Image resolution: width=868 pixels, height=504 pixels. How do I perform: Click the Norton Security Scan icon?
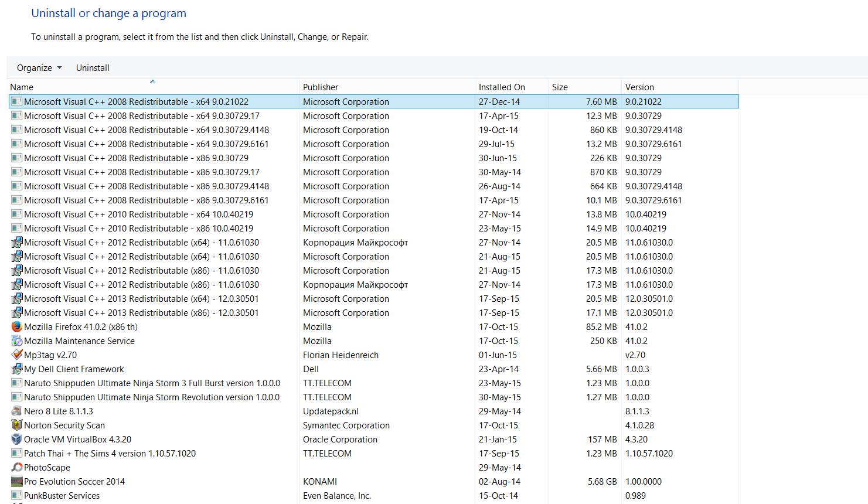[16, 425]
